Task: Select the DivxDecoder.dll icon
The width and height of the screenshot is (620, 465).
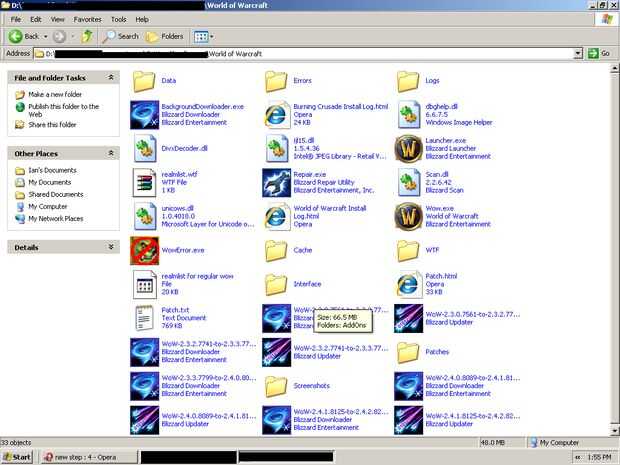Action: 144,148
